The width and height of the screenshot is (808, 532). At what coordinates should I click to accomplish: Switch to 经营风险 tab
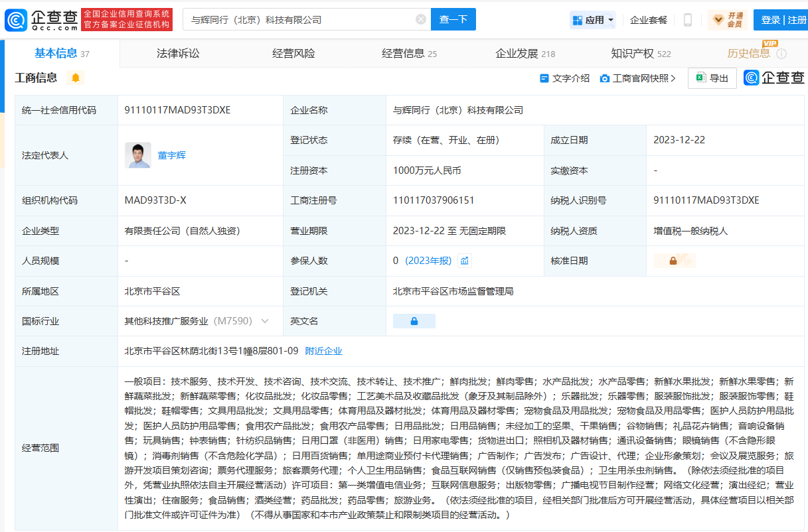point(294,54)
